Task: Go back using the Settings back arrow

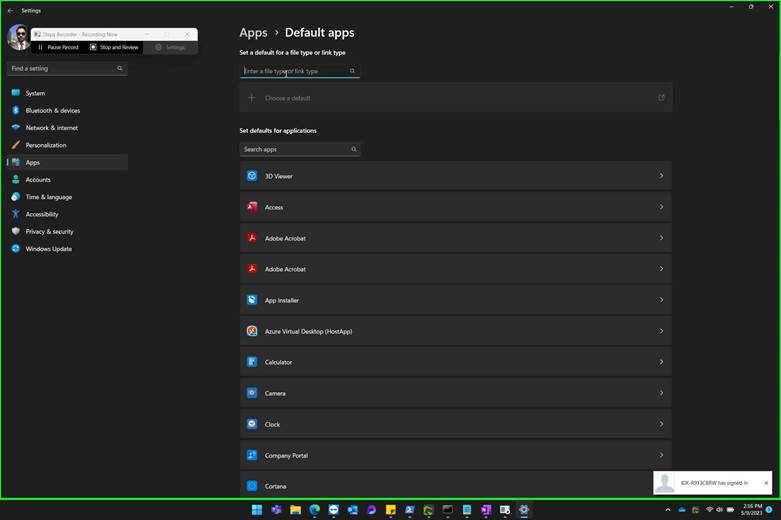Action: (x=10, y=10)
